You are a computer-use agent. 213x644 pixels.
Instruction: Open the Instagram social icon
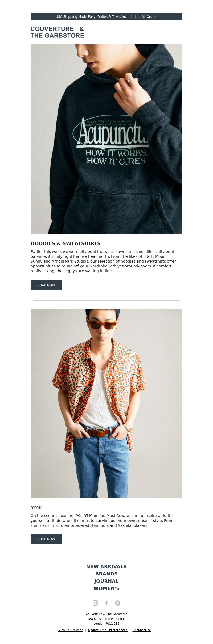pyautogui.click(x=95, y=603)
